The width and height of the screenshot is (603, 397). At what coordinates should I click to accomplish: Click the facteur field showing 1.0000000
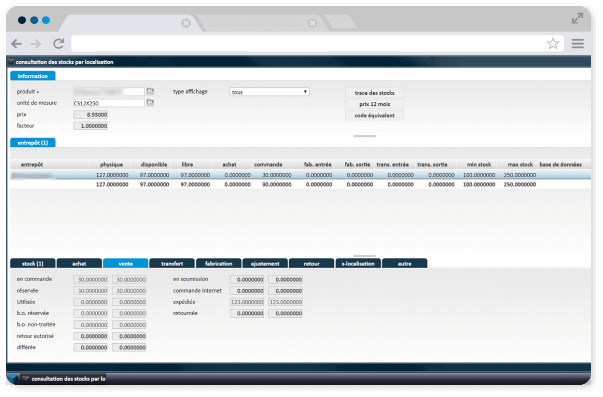[x=90, y=126]
